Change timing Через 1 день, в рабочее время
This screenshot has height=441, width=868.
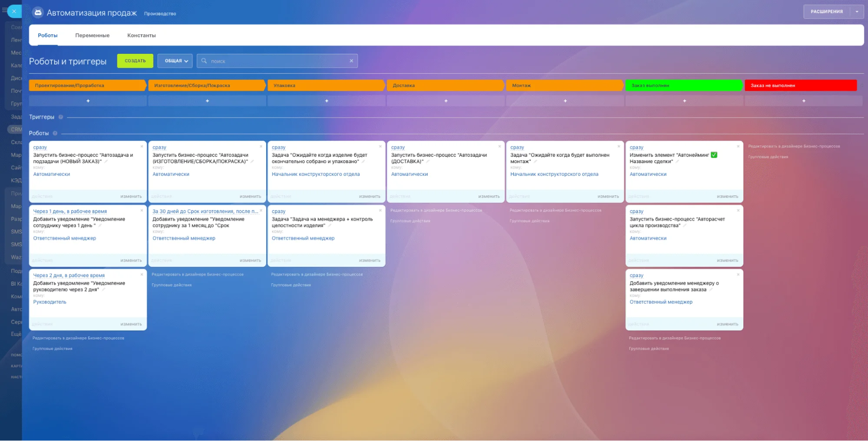[70, 211]
